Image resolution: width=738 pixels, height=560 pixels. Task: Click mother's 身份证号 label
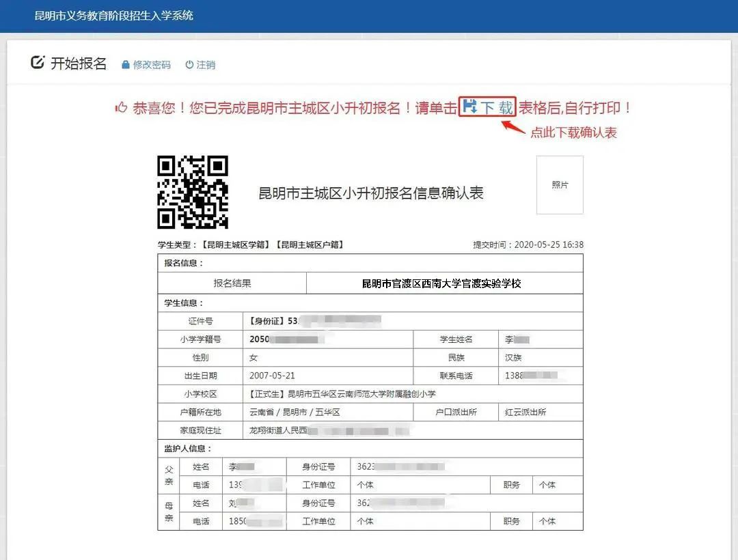tap(318, 503)
